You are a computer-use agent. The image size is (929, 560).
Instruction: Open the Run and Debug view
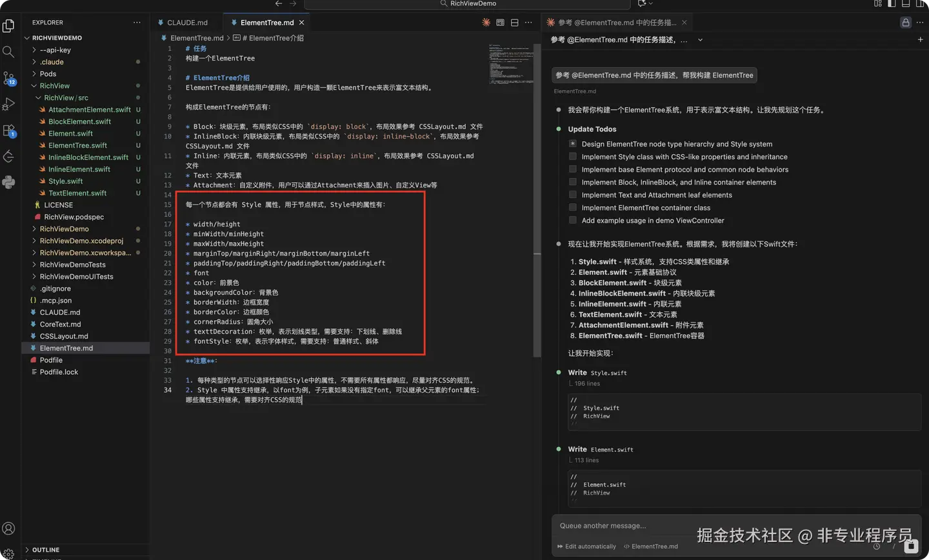pos(8,104)
